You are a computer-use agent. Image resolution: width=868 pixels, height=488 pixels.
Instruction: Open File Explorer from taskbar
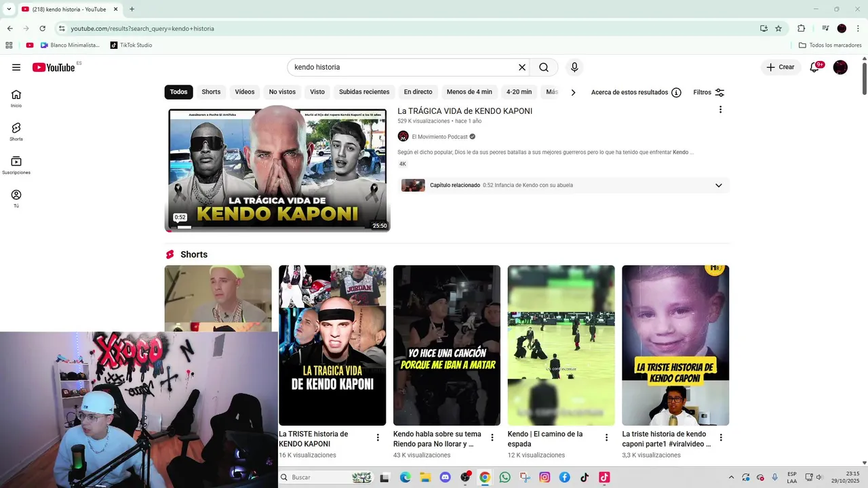[425, 477]
